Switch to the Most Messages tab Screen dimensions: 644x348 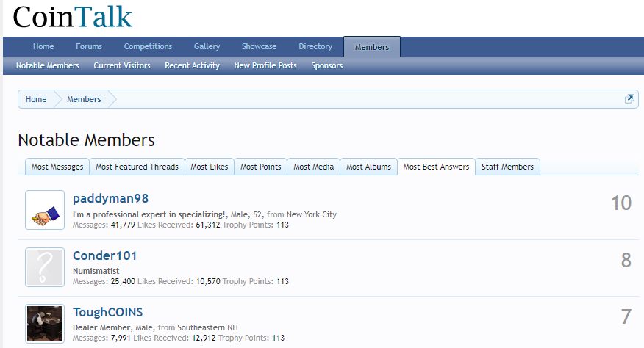(57, 167)
